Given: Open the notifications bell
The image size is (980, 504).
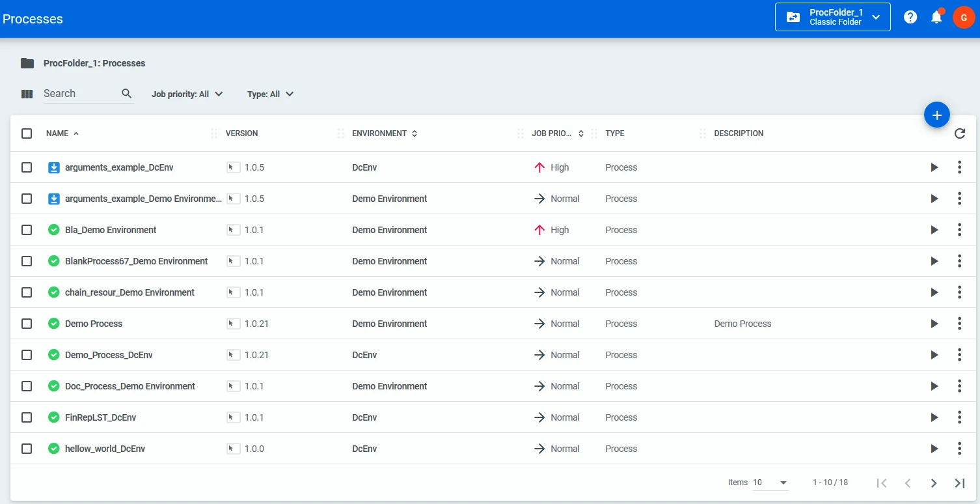Looking at the screenshot, I should point(936,17).
